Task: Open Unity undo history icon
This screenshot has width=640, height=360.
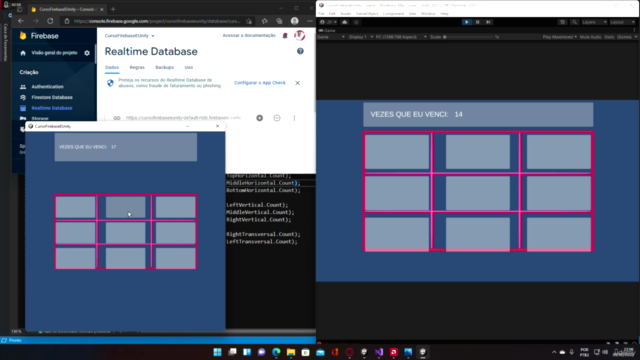Action: pyautogui.click(x=562, y=22)
